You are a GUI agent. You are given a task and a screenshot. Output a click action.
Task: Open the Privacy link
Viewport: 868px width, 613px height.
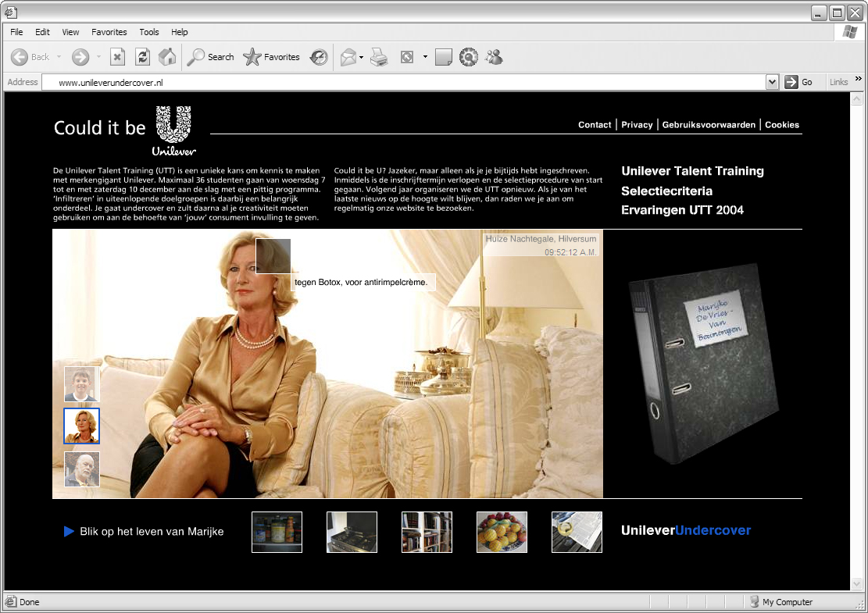(637, 125)
